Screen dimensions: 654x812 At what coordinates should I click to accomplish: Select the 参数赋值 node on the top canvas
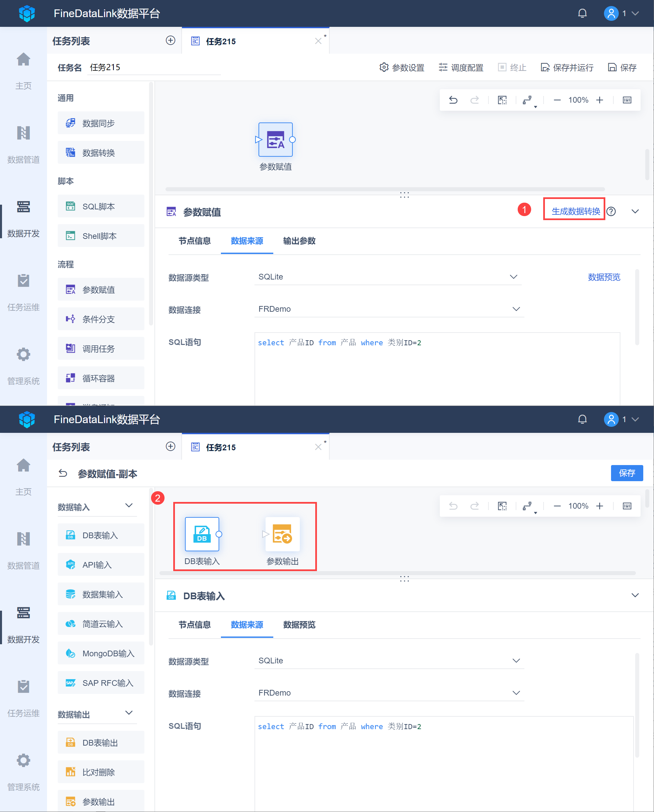point(276,139)
